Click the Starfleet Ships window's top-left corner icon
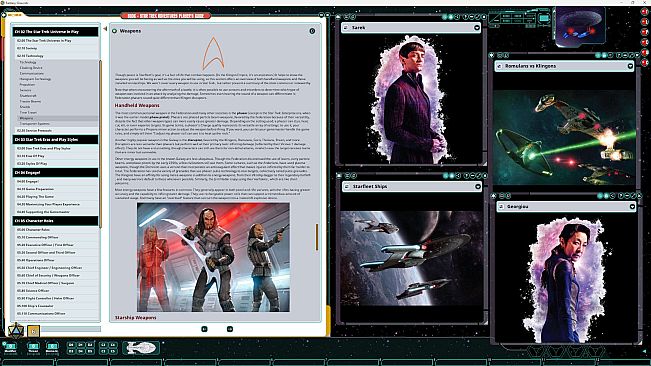The height and width of the screenshot is (366, 651). tap(339, 176)
